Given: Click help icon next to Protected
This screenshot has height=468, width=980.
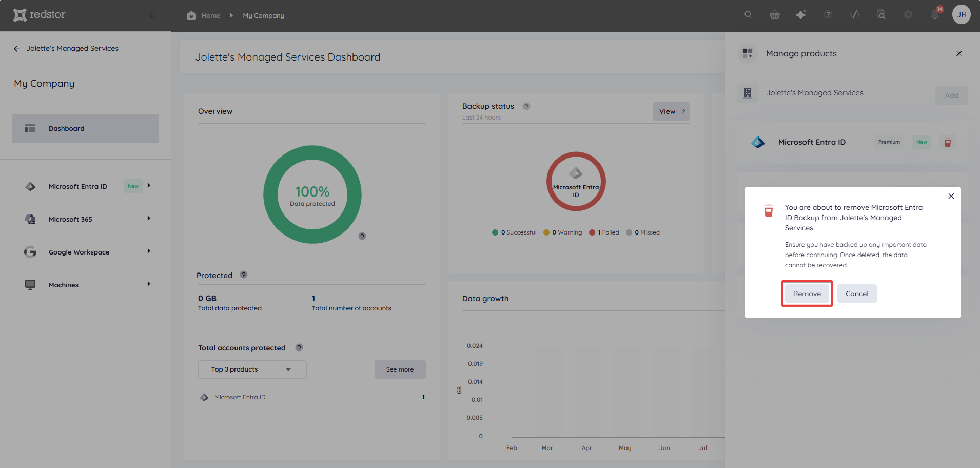Looking at the screenshot, I should [x=244, y=275].
